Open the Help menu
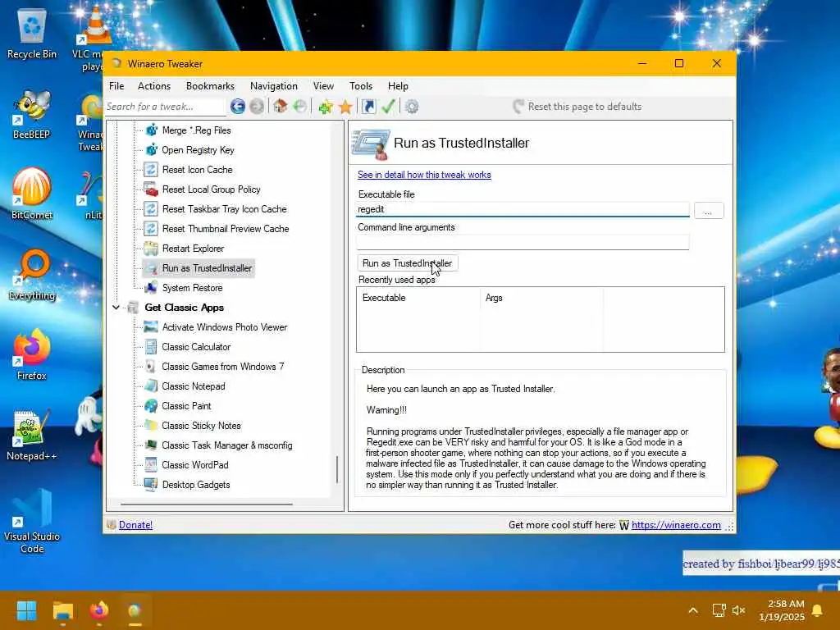Screen dimensions: 840x630 pos(398,86)
